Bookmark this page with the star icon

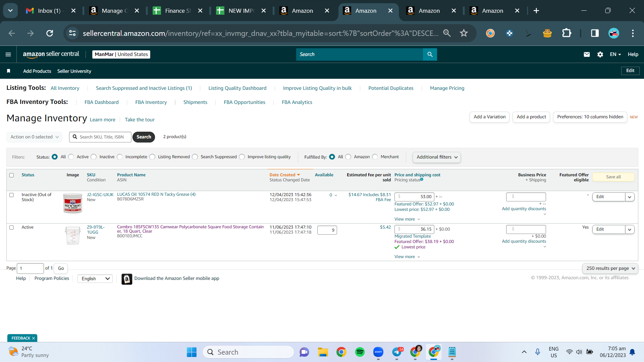pyautogui.click(x=464, y=33)
